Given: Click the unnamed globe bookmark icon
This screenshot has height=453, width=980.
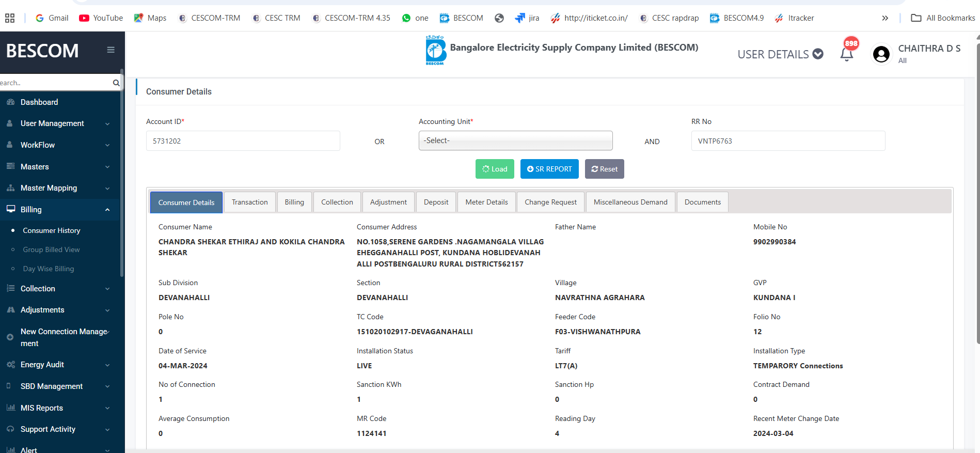Looking at the screenshot, I should point(499,18).
